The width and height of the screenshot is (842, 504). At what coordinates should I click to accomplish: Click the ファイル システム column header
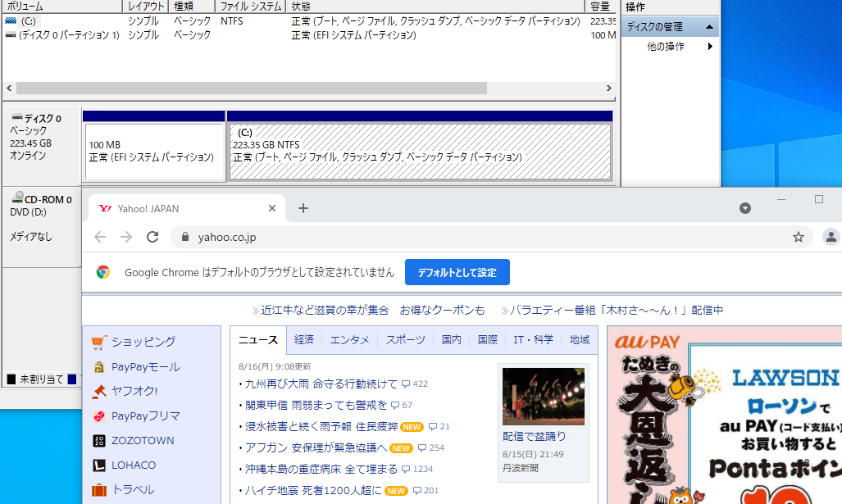[251, 7]
